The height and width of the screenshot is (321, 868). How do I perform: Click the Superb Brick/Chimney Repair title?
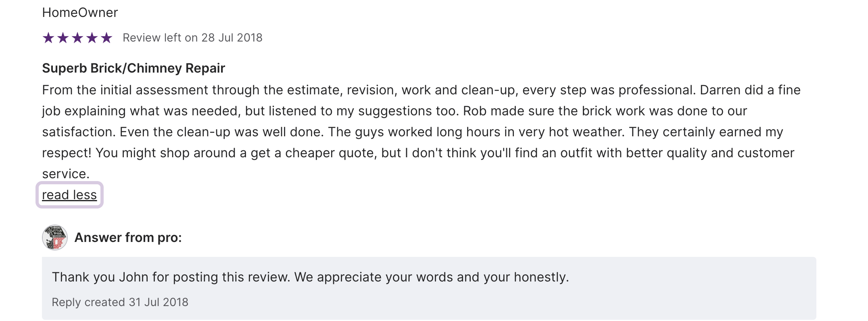tap(133, 68)
